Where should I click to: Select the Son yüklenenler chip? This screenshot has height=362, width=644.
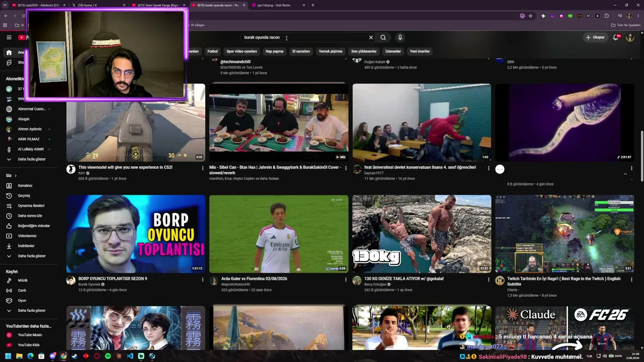(x=364, y=51)
